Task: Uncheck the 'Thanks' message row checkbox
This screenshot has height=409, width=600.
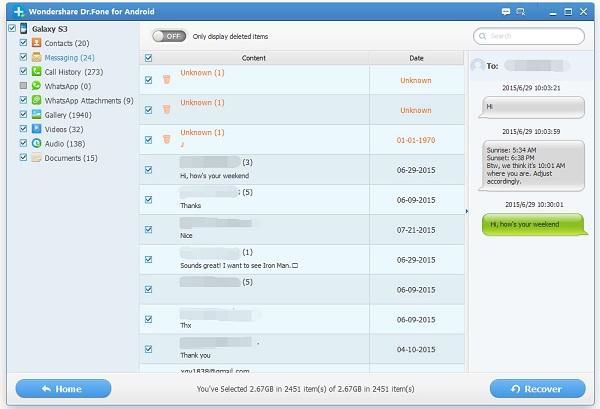Action: coord(148,199)
